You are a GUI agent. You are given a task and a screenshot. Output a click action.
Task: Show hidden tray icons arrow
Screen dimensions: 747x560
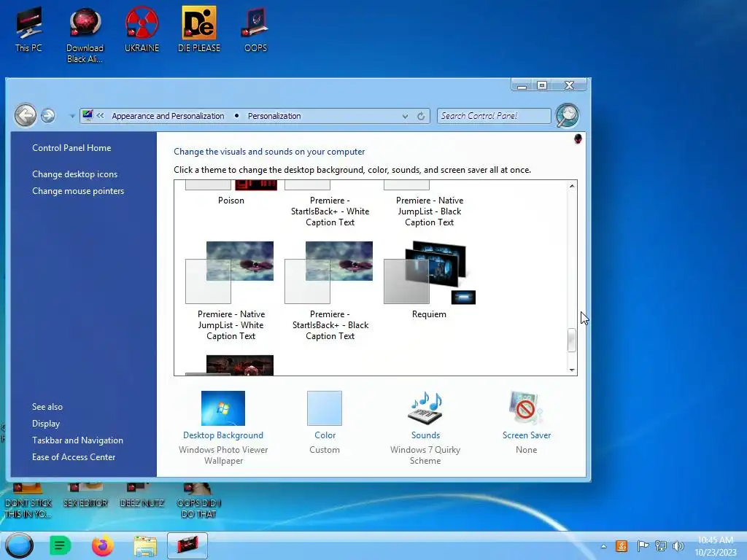603,546
